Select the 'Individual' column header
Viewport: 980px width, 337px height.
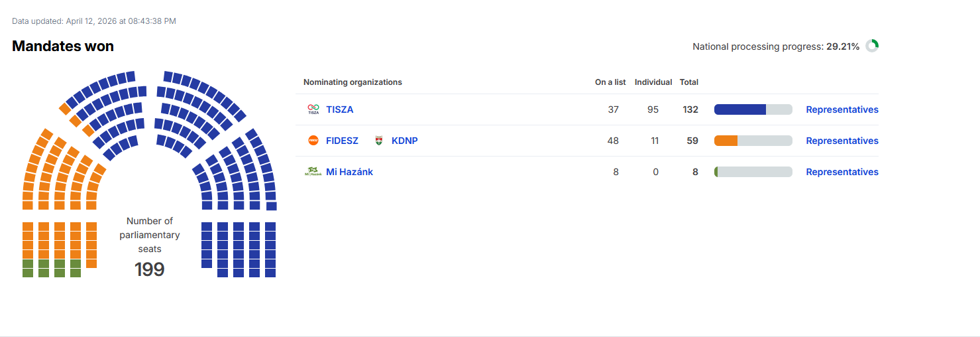pyautogui.click(x=653, y=82)
